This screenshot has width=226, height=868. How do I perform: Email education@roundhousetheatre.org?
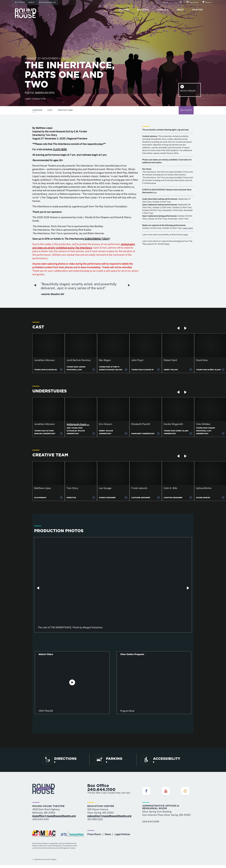[109, 816]
